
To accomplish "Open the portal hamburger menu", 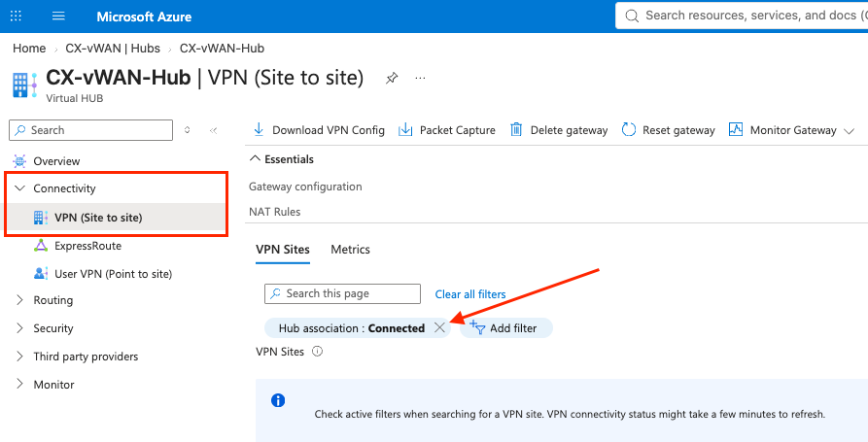I will tap(58, 17).
